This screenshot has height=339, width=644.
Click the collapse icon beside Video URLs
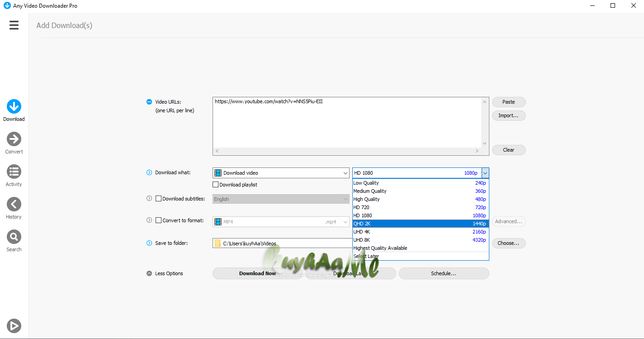tap(149, 102)
